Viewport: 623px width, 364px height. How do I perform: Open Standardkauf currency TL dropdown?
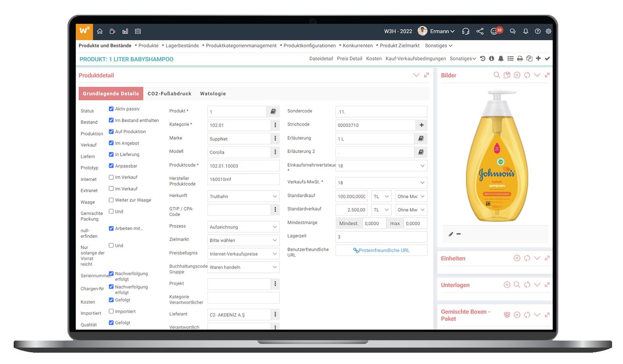tap(382, 196)
